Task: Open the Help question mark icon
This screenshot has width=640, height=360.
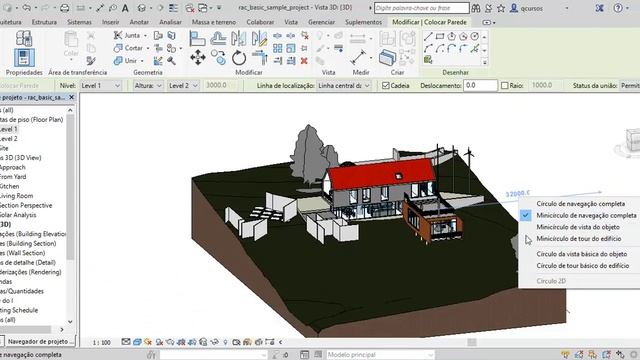Action: point(618,8)
